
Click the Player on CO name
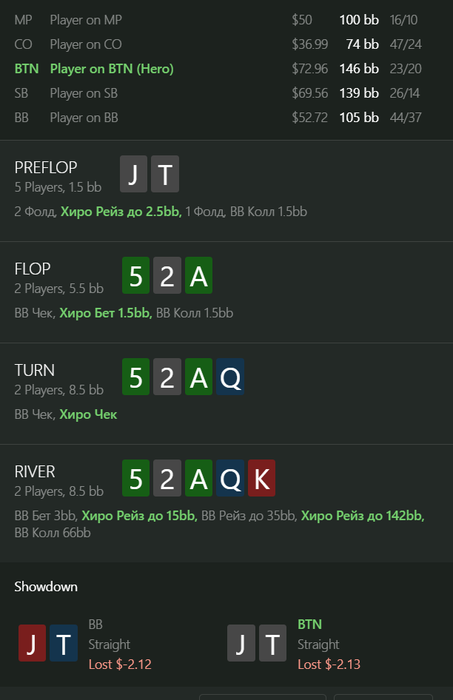click(86, 45)
